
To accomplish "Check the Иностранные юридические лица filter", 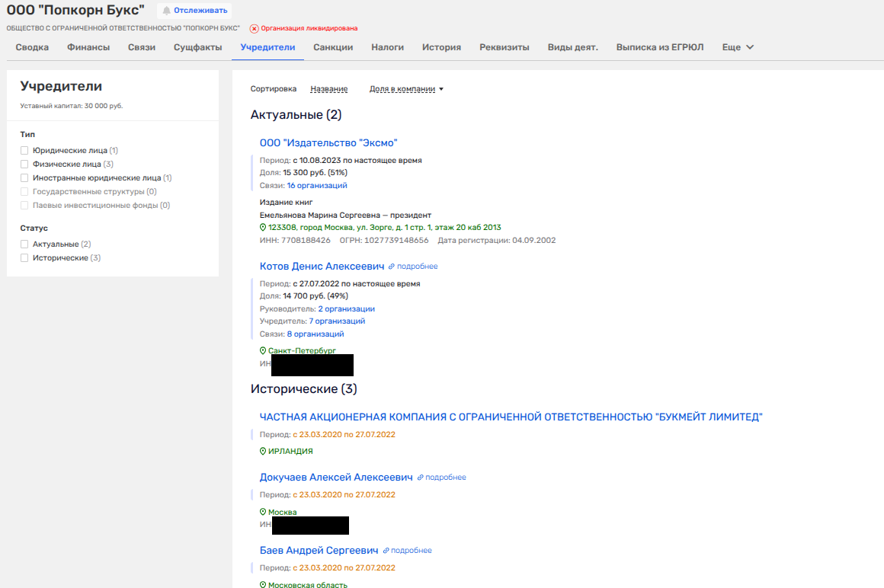I will point(25,178).
